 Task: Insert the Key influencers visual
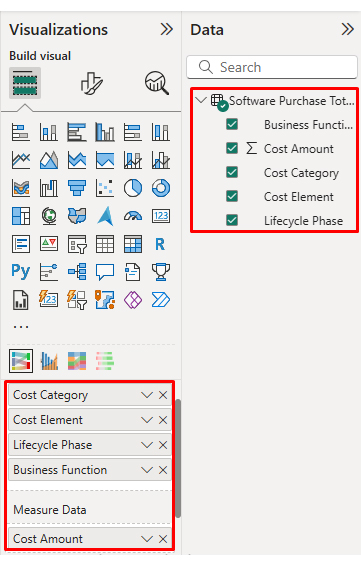[x=49, y=272]
